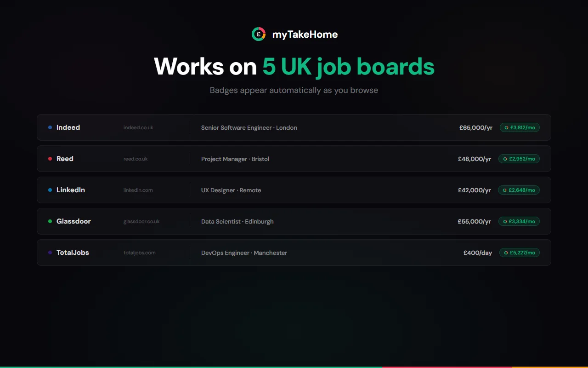Select the blue Indeed dot icon
The height and width of the screenshot is (368, 588).
(51, 127)
